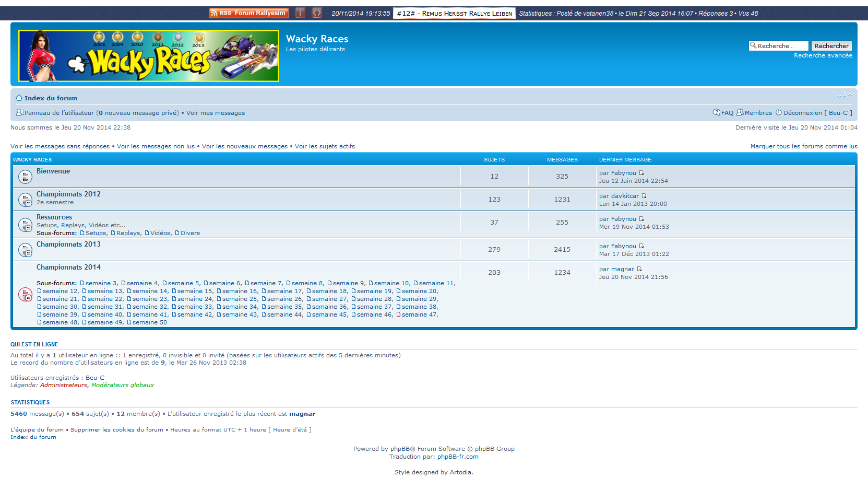
Task: Mark all forums as read link
Action: [803, 146]
